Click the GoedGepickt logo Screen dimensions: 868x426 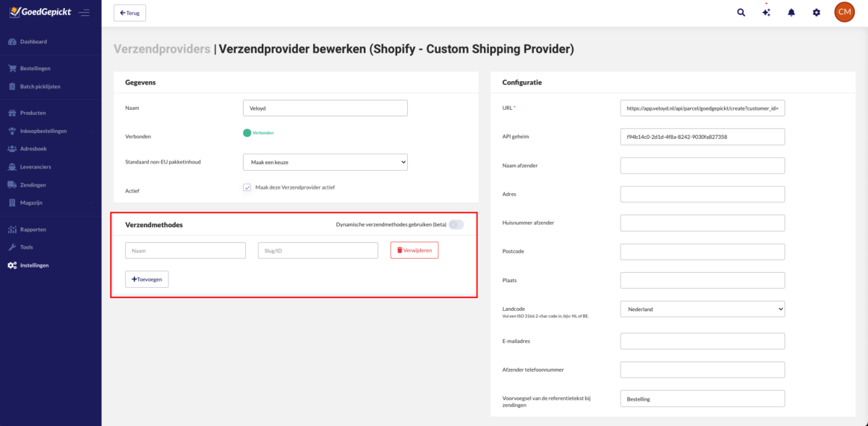tap(39, 12)
